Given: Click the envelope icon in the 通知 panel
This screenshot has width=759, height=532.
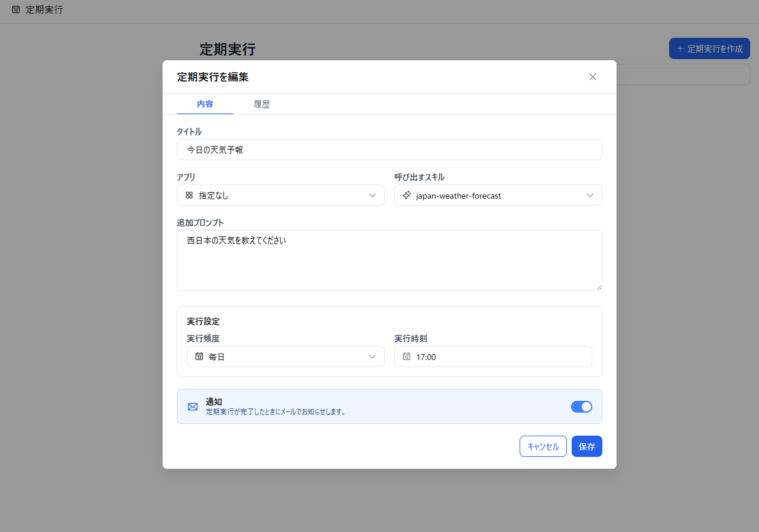Looking at the screenshot, I should 193,407.
